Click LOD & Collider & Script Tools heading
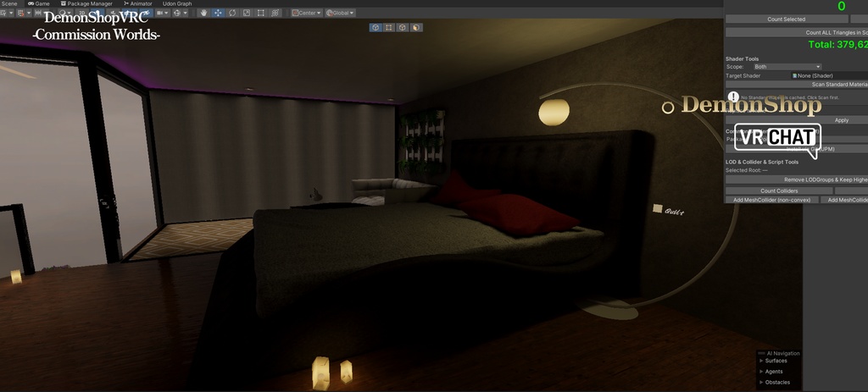Viewport: 868px width, 392px height. [762, 162]
